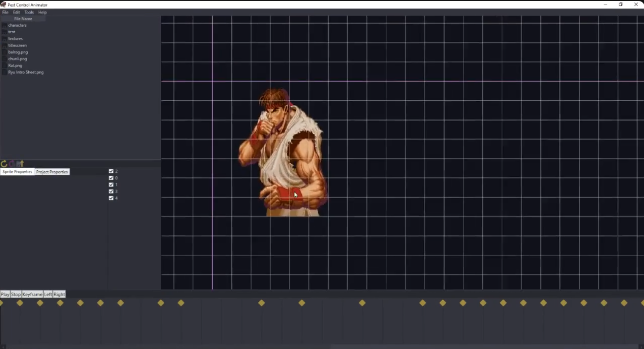The width and height of the screenshot is (644, 349).
Task: Switch to the Project Properties tab
Action: coord(52,172)
